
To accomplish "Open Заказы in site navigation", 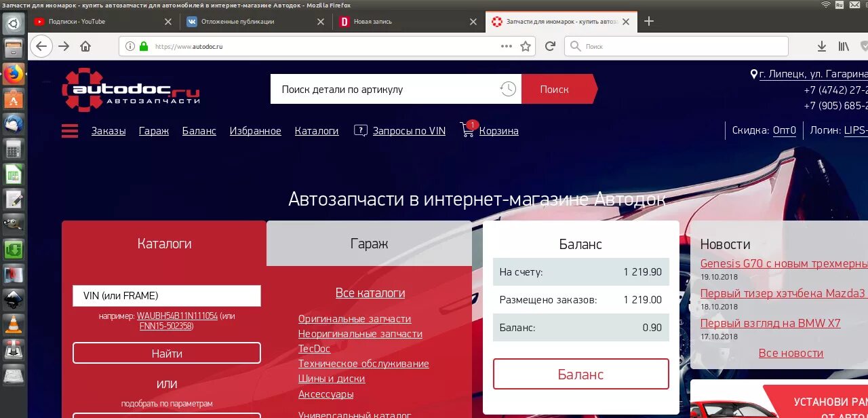I will pyautogui.click(x=108, y=131).
